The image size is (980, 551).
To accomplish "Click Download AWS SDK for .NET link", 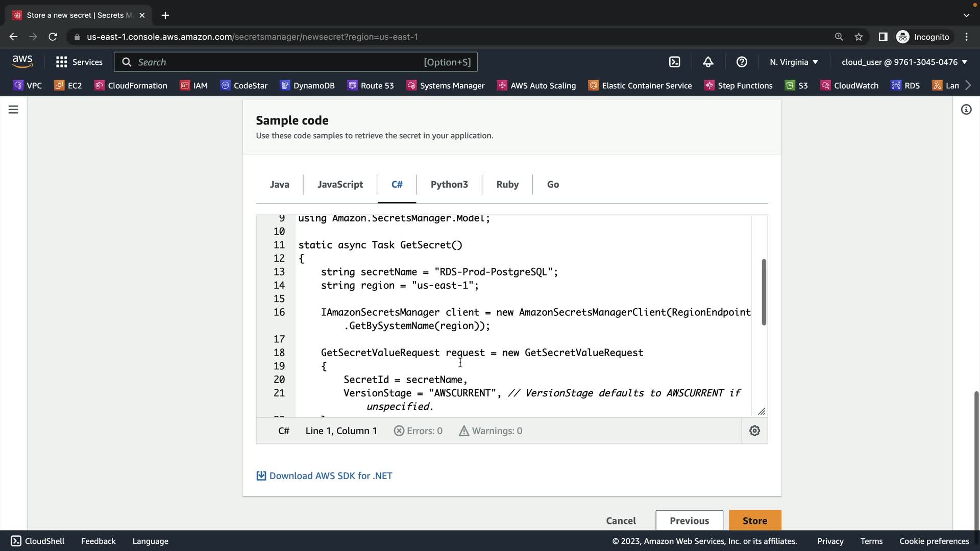I will point(330,476).
